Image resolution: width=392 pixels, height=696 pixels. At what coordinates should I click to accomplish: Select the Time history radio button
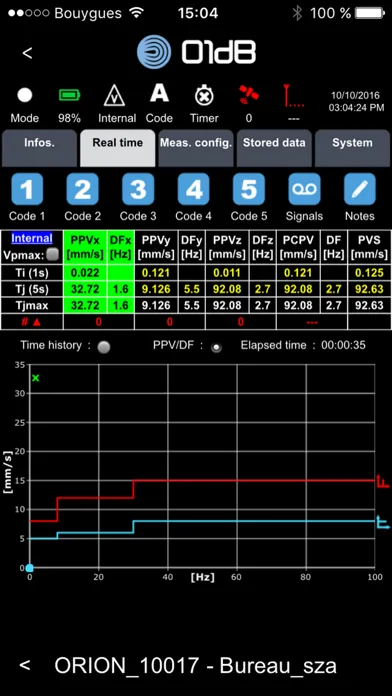(103, 347)
